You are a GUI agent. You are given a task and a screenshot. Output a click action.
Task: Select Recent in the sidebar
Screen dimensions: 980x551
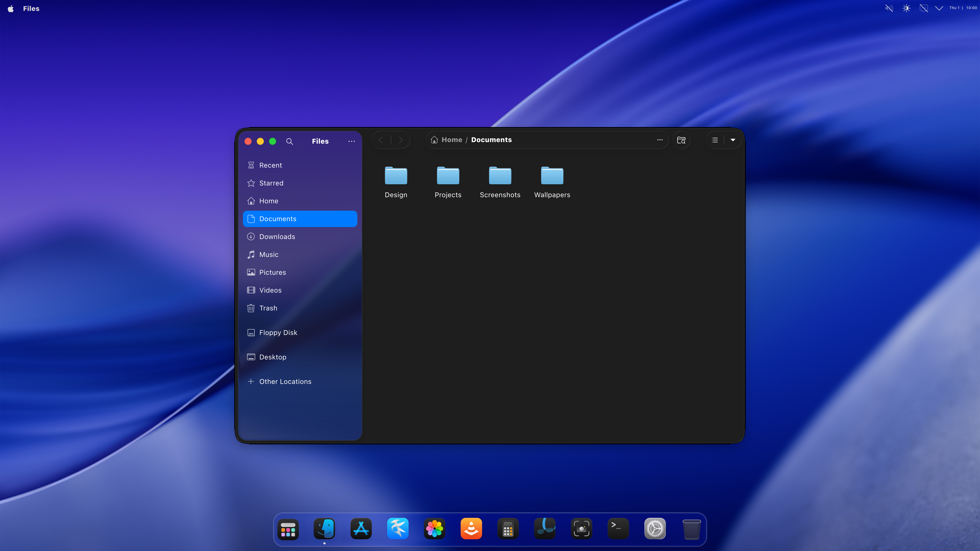click(300, 165)
